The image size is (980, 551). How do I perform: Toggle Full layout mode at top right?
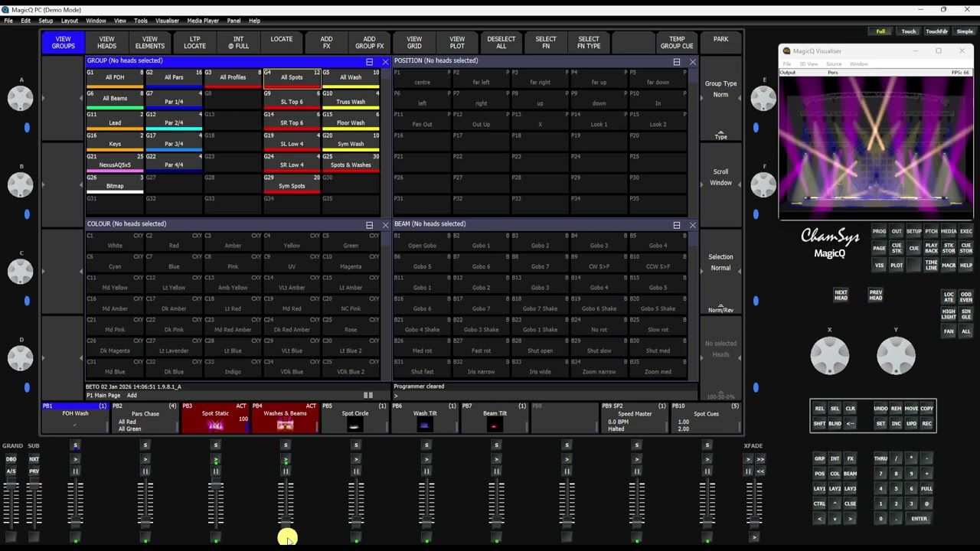(x=880, y=31)
